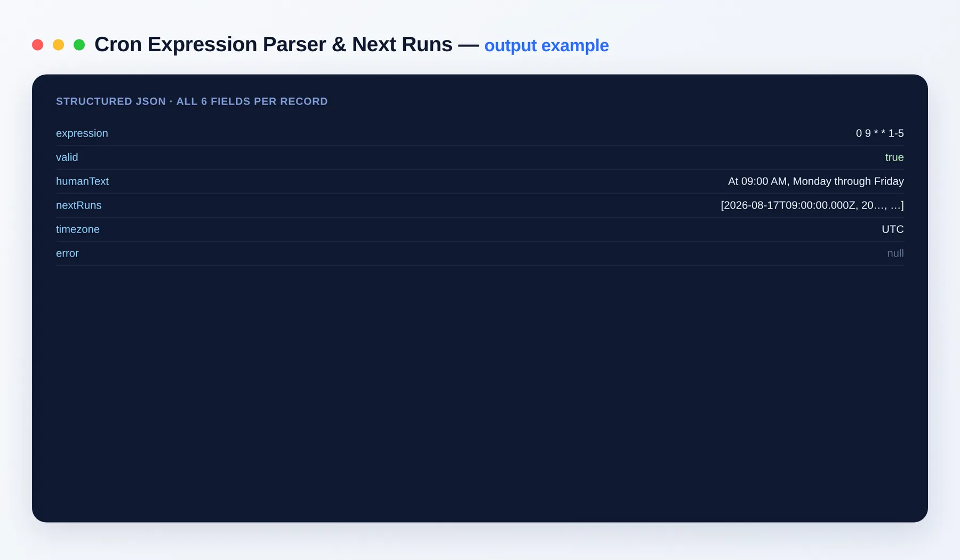This screenshot has height=560, width=960.
Task: Select the 'error' field label
Action: pos(67,253)
